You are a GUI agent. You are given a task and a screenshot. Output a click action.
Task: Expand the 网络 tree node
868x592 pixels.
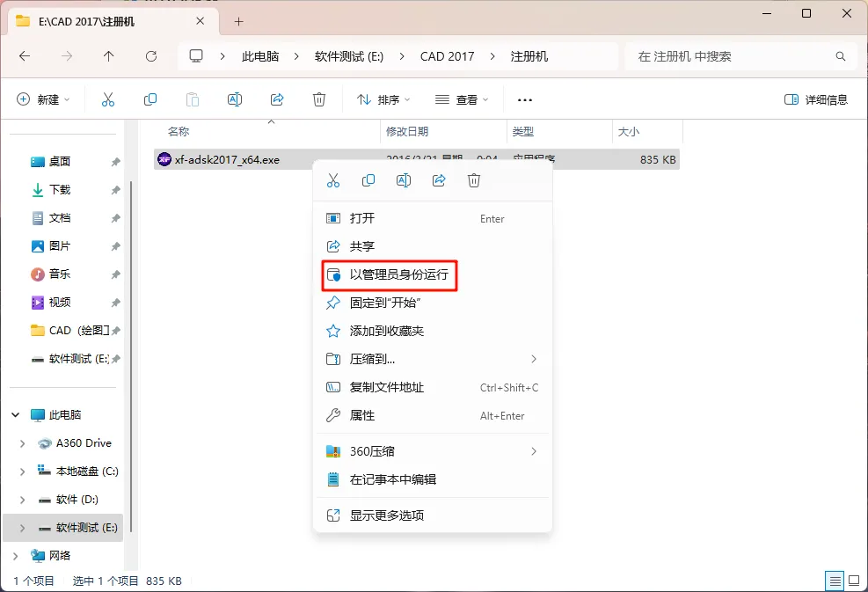(x=16, y=555)
